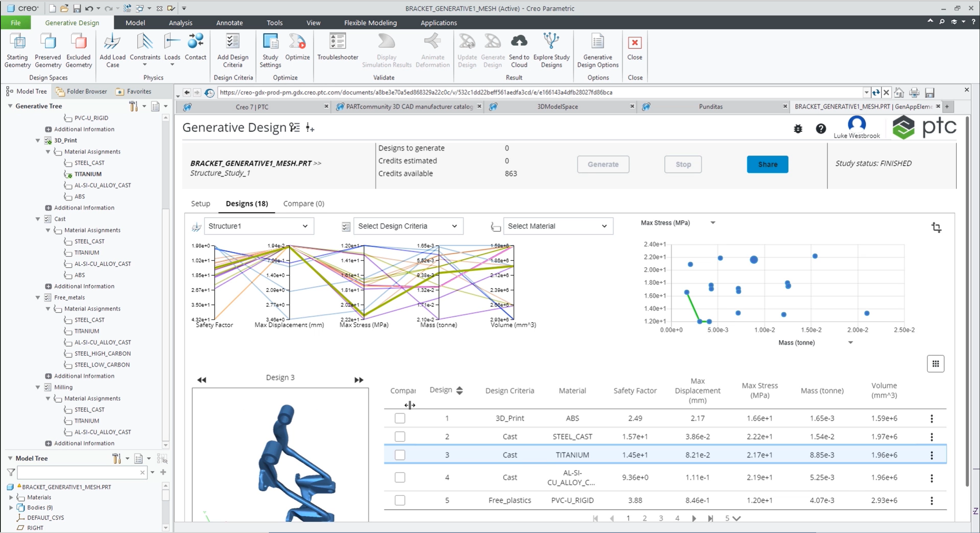Switch to the Compare (0) tab
Screen dimensions: 980x533
[x=304, y=204]
